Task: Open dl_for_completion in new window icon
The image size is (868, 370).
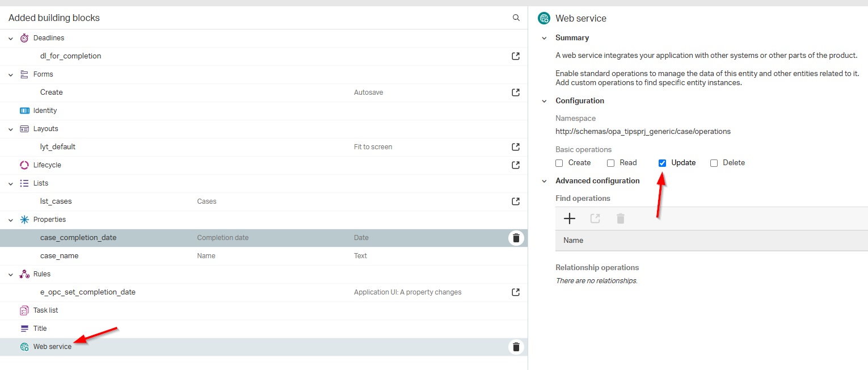Action: pos(516,56)
